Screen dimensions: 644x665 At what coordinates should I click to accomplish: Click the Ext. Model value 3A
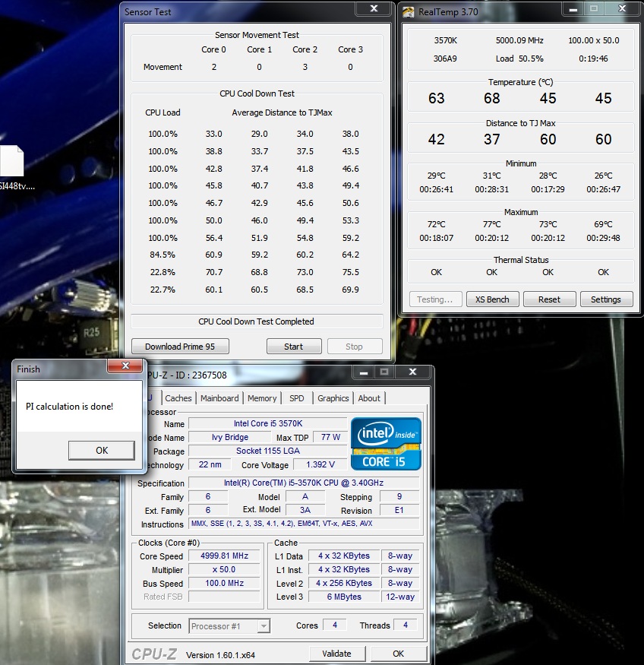pos(305,510)
